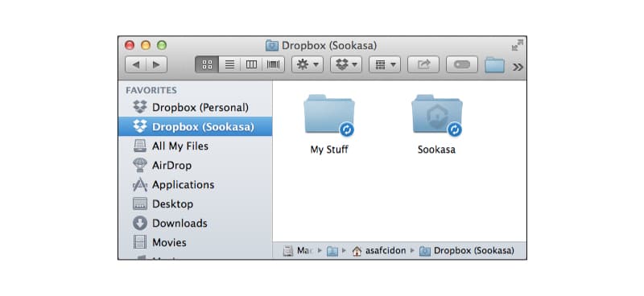Open AirDrop in sidebar

[195, 166]
